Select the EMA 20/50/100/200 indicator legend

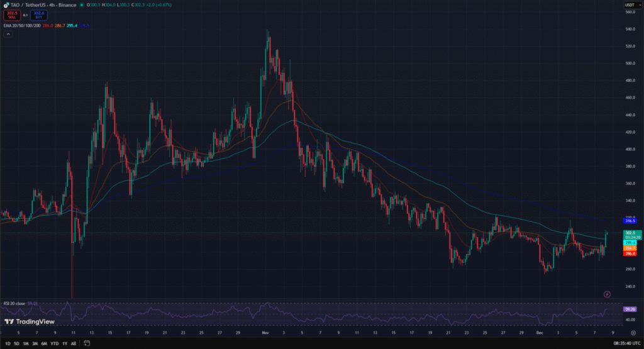[x=21, y=25]
